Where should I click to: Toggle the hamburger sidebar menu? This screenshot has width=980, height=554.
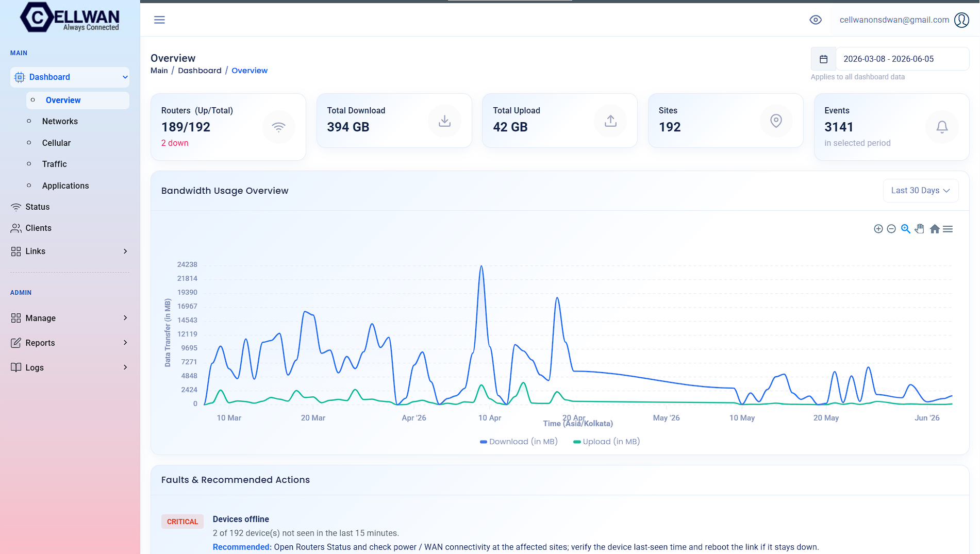pyautogui.click(x=159, y=20)
